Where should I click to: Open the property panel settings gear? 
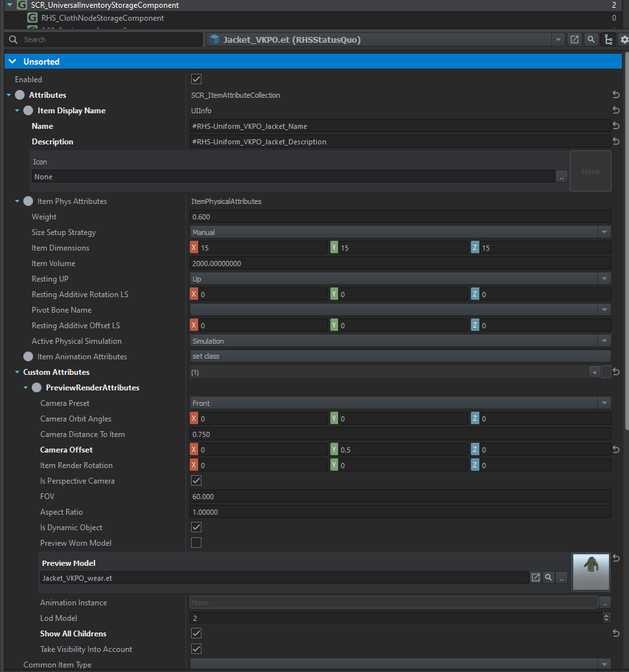624,39
